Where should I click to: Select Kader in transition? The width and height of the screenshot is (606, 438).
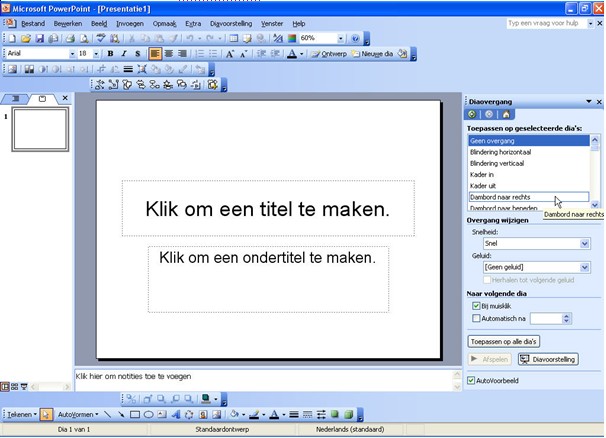click(x=528, y=174)
